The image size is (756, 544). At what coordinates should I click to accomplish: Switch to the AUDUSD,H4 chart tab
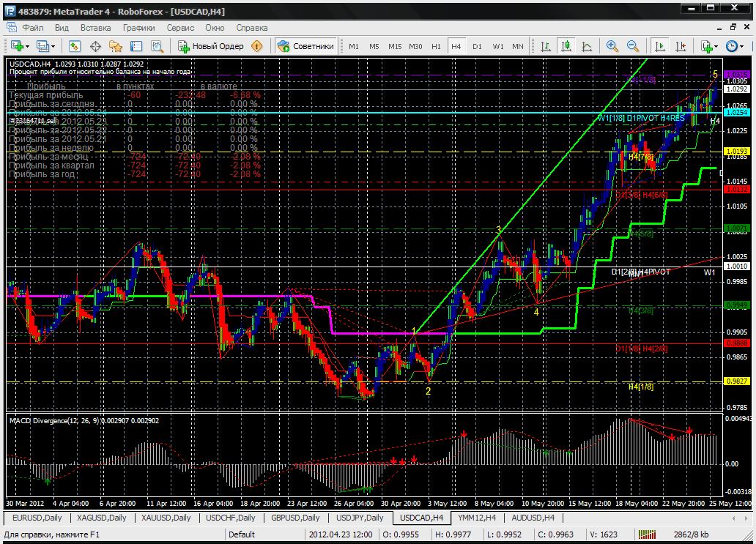click(533, 518)
